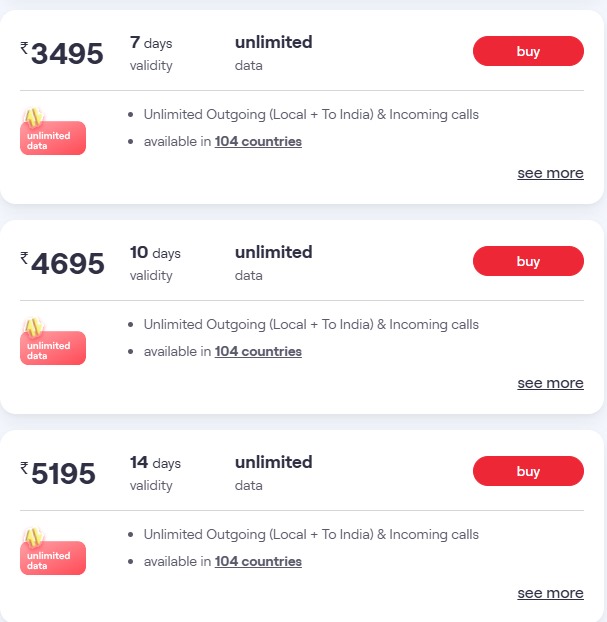Select the ₹5195 price text
607x622 pixels.
(x=62, y=474)
